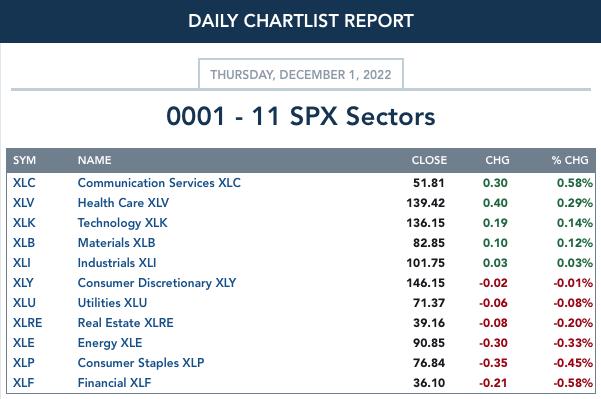Open Materials XLB chart
Viewport: 601px width, 399px height.
117,243
